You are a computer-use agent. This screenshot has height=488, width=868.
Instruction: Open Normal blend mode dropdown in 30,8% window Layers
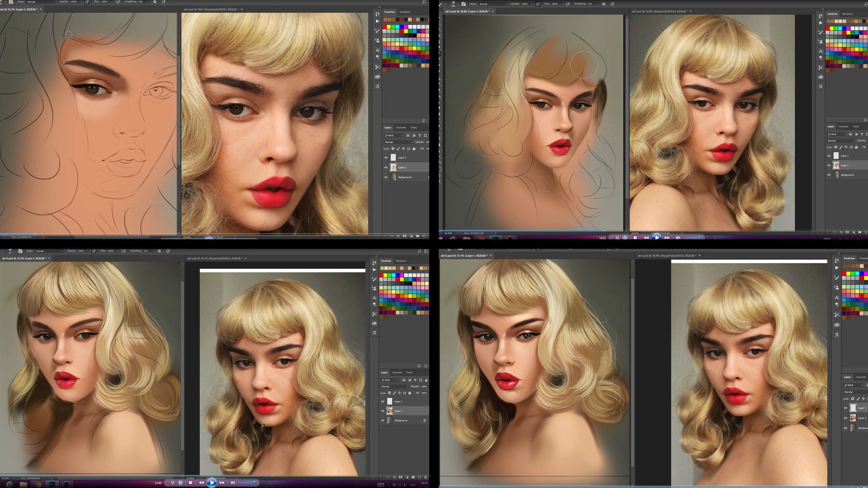coord(841,141)
